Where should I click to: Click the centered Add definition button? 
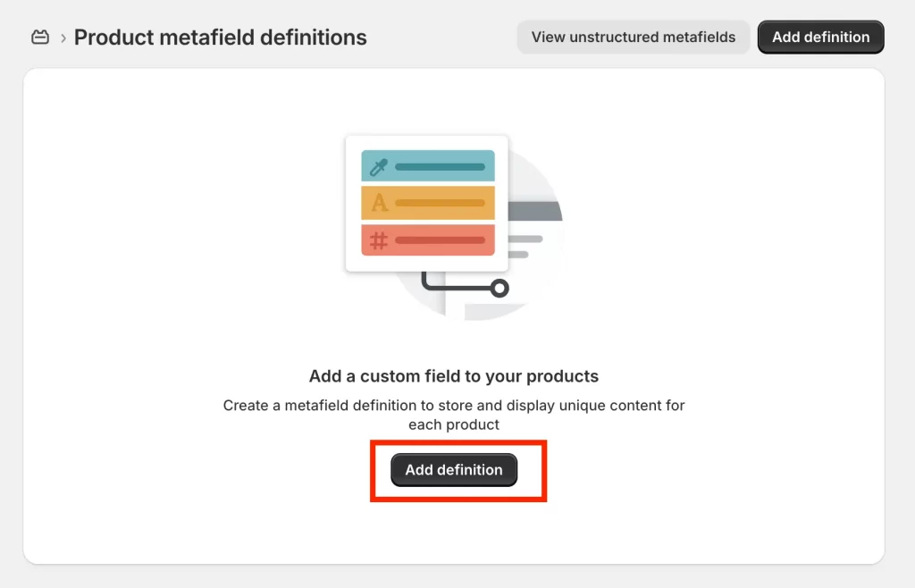(454, 469)
